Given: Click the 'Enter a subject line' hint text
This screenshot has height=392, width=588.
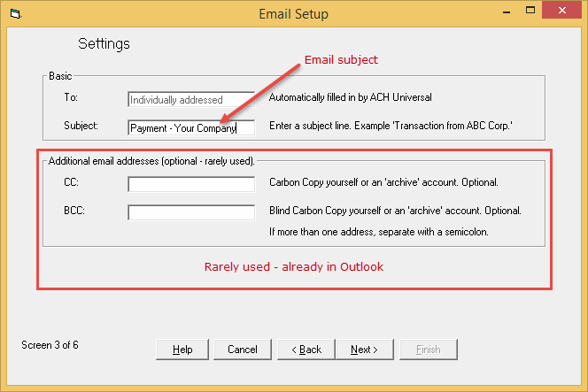Looking at the screenshot, I should coord(391,126).
